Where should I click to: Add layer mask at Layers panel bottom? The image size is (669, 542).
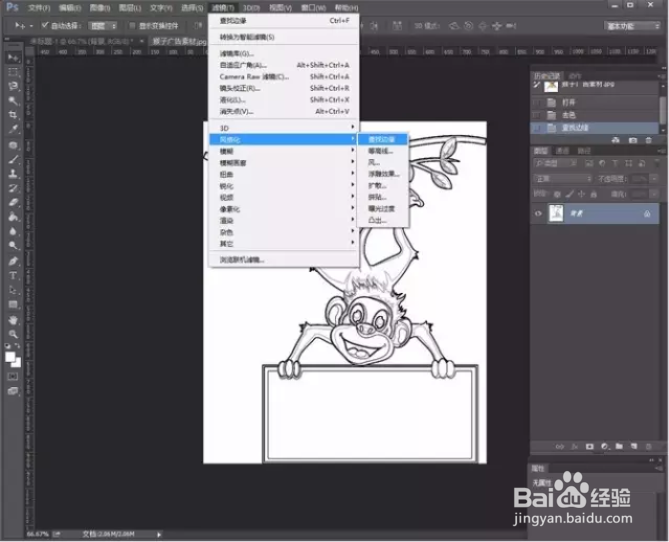pos(590,446)
